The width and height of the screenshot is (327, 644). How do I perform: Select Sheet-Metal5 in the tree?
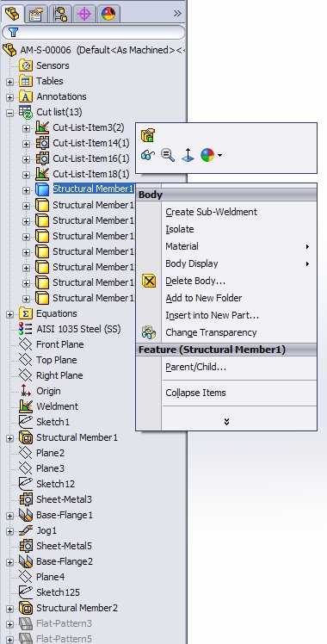(x=64, y=546)
